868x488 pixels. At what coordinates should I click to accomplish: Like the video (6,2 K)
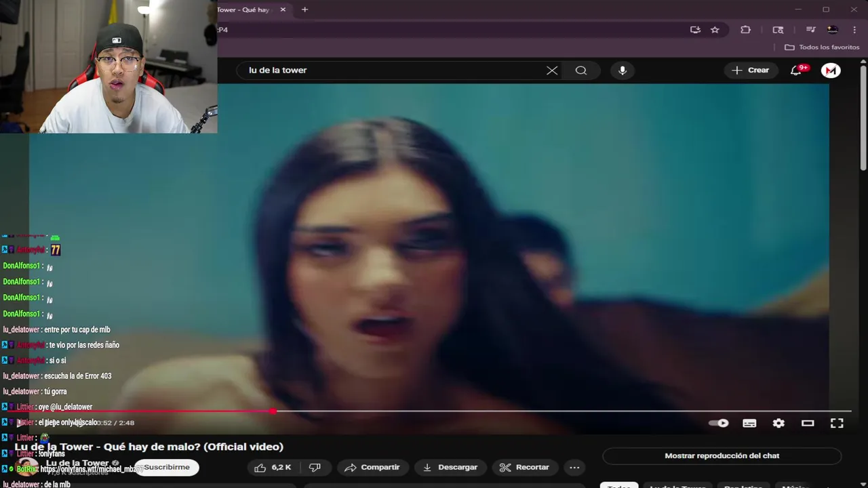(x=273, y=467)
